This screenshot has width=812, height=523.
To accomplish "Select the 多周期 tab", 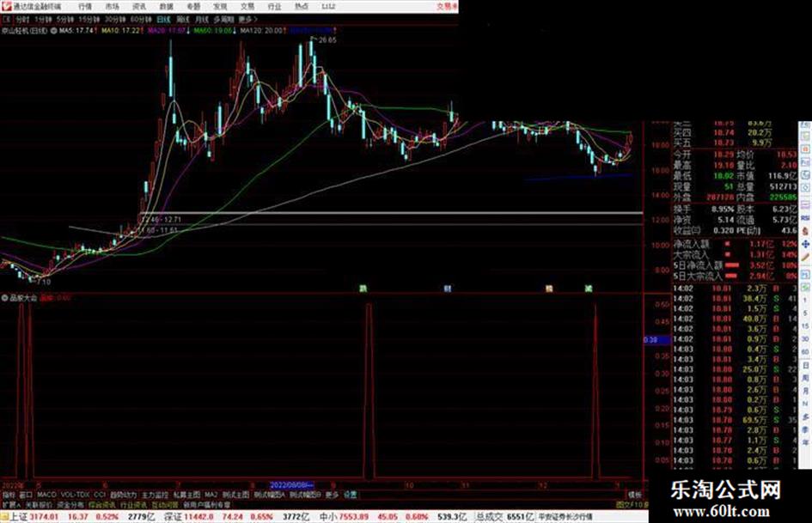I will pos(223,19).
